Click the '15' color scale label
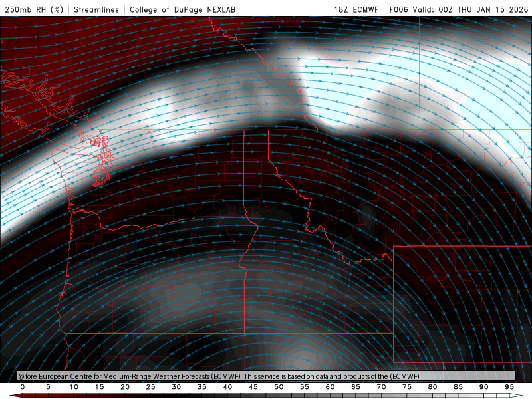 99,387
